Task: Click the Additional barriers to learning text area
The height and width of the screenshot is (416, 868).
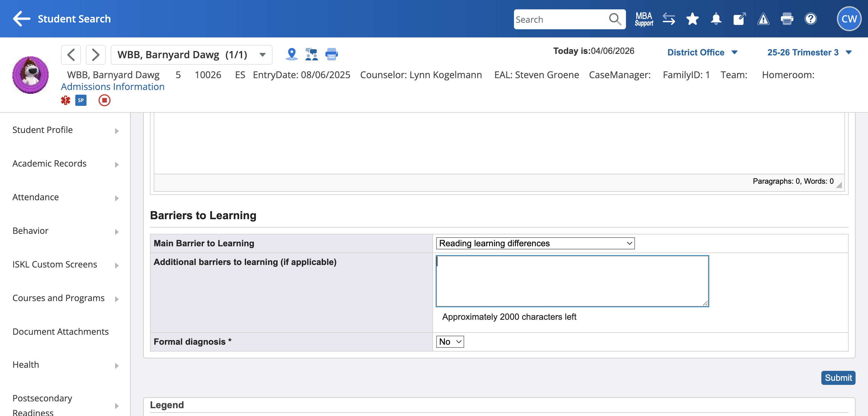Action: (572, 281)
